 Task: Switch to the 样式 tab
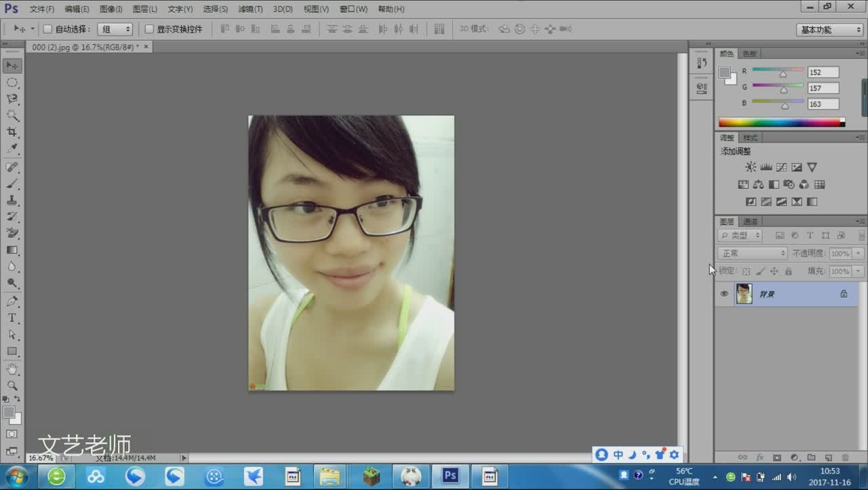tap(750, 138)
